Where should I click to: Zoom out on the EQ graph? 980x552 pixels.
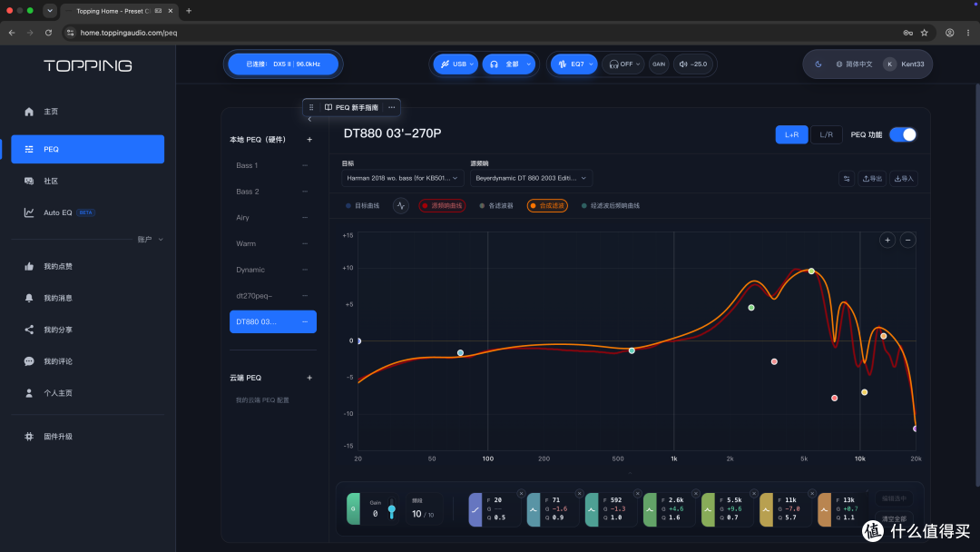[907, 240]
